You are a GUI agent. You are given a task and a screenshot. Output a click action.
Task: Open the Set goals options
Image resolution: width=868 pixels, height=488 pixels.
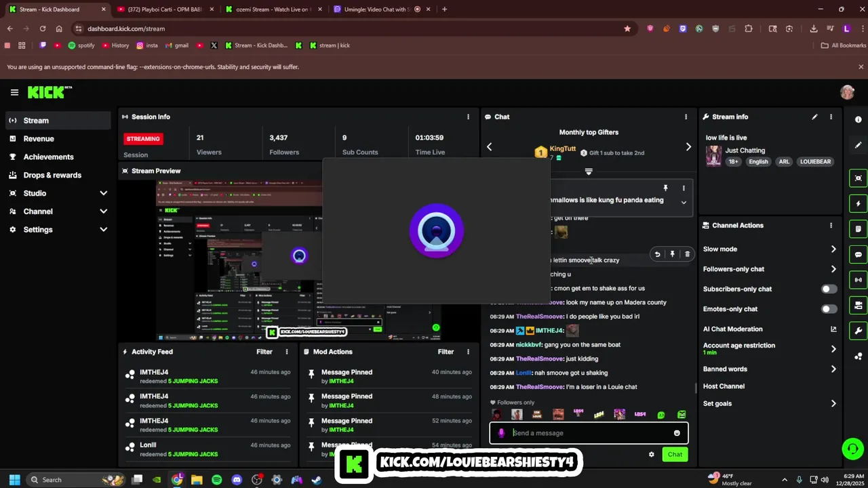tap(770, 403)
